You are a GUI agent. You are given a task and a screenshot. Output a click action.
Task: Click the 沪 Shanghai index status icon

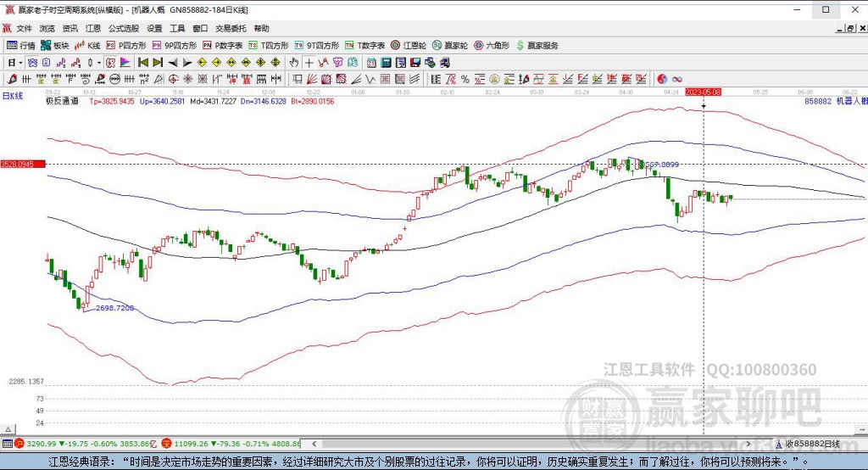(x=19, y=444)
